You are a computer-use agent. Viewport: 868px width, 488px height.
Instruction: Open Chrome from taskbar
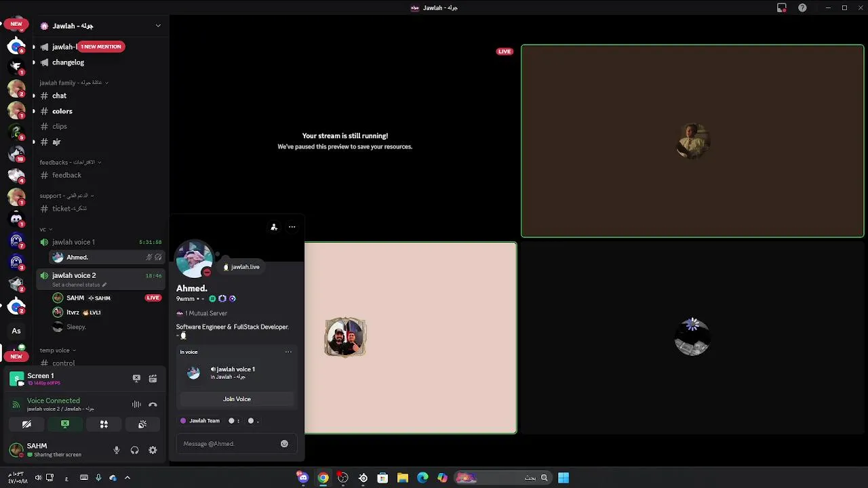point(323,478)
